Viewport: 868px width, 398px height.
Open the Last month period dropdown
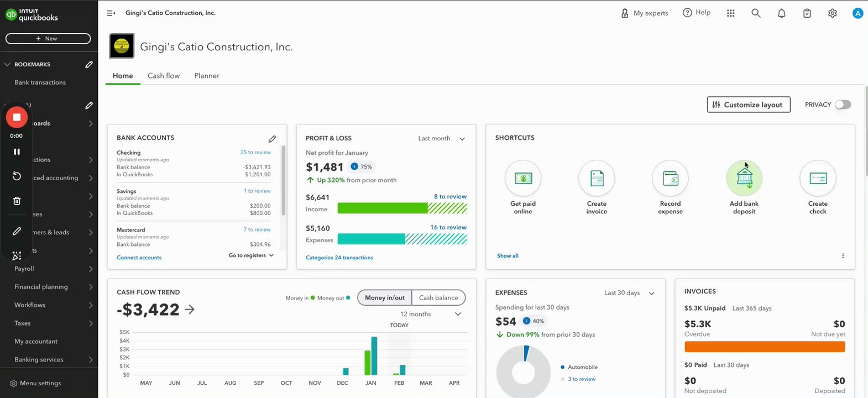point(442,138)
